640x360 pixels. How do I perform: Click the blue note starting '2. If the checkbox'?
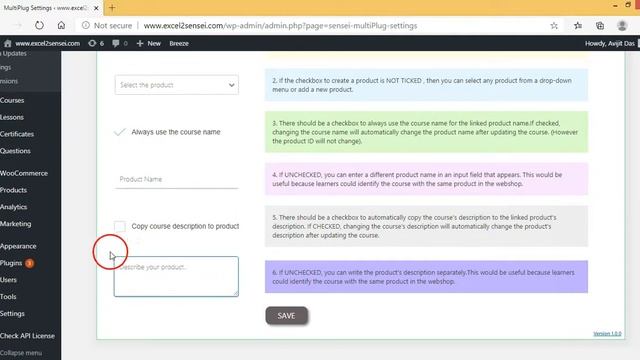[427, 85]
